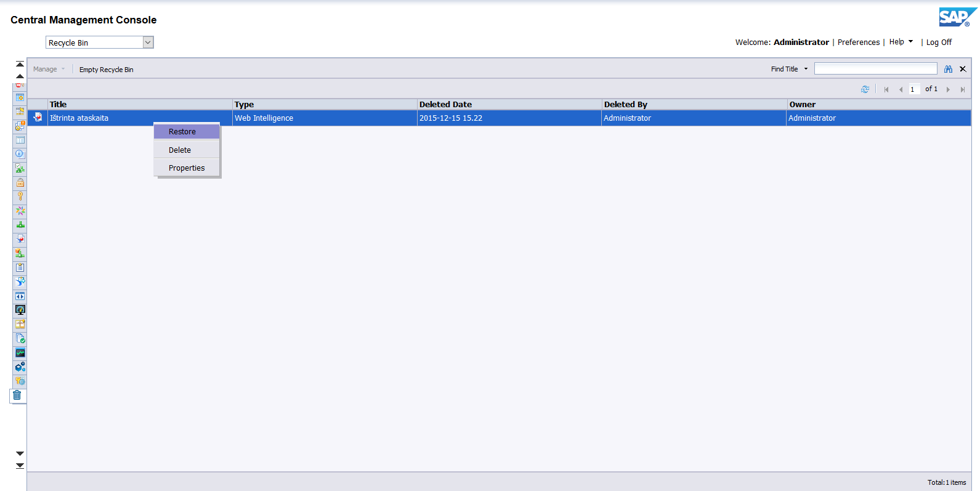Open the Recycle Bin trash icon in sidebar
Image resolution: width=980 pixels, height=491 pixels.
click(x=17, y=396)
